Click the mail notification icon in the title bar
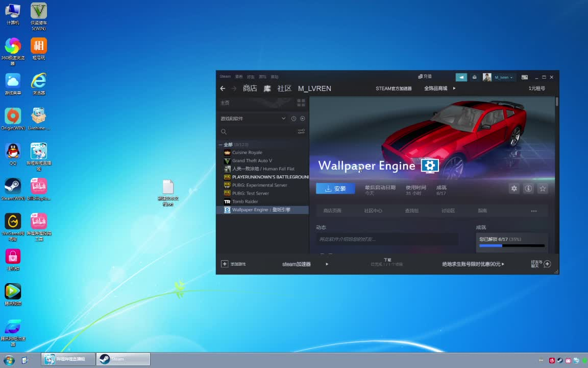The image size is (588, 368). click(x=474, y=77)
